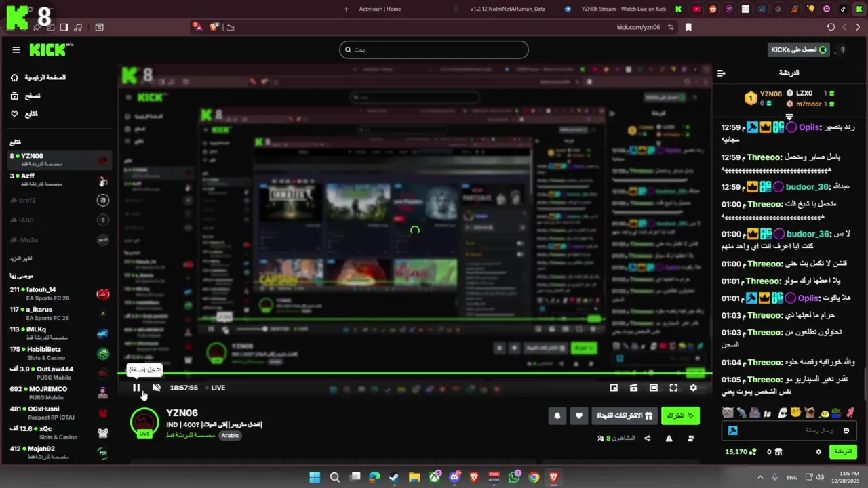Click the green Subscribe button
The height and width of the screenshot is (488, 868).
tap(680, 415)
